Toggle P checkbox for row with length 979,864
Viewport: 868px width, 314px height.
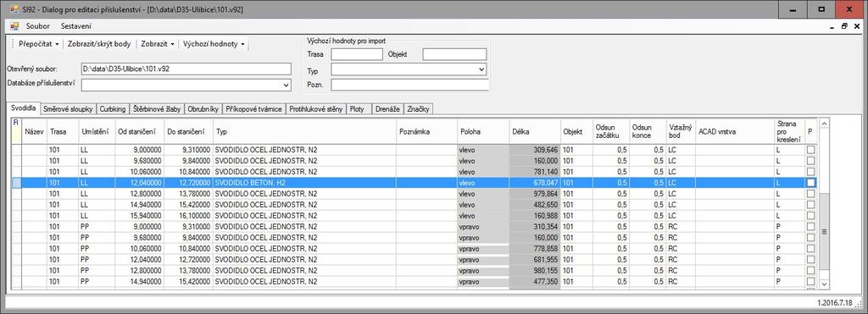coord(810,194)
